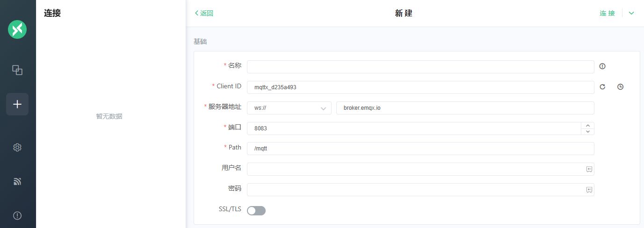Open the ws:// protocol dropdown
Viewport: 644px width, 228px height.
pos(289,108)
